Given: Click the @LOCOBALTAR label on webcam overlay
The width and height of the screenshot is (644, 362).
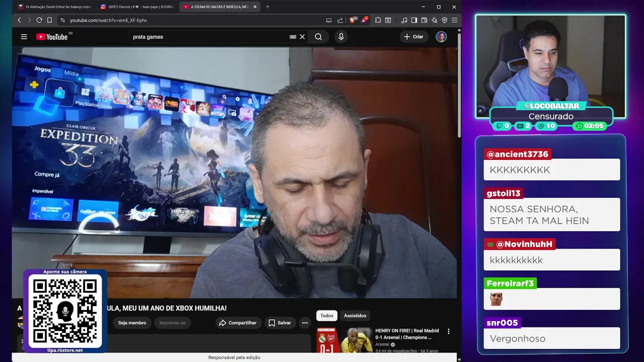Looking at the screenshot, I should point(551,106).
